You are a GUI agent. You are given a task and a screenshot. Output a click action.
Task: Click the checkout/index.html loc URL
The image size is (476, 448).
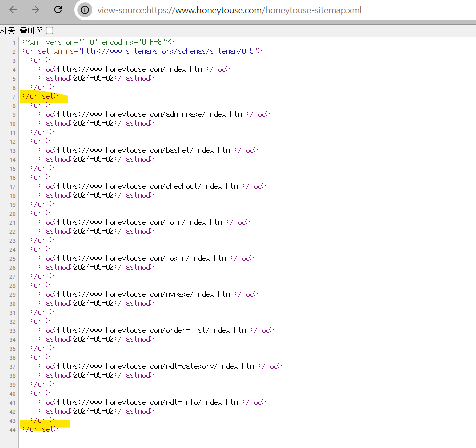[149, 186]
